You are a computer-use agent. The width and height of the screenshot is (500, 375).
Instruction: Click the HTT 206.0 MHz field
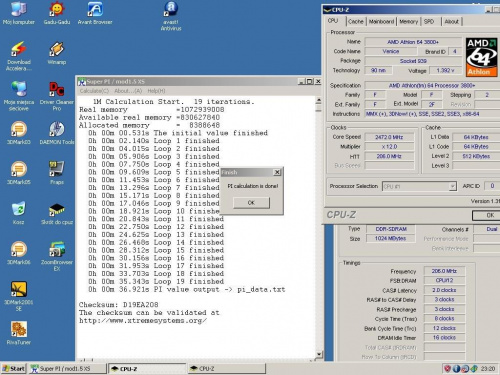pos(389,156)
